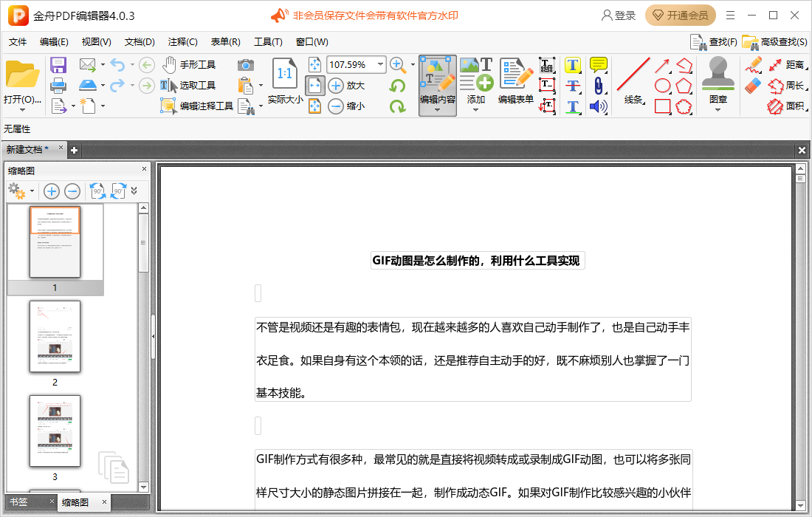Select the speaker sound annotation tool
The height and width of the screenshot is (517, 812).
coord(599,106)
